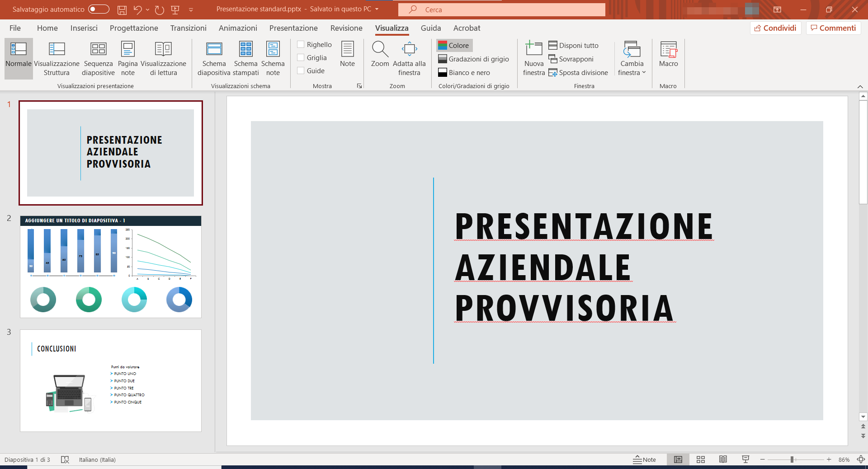Select slide 3 Conclusioni thumbnail
This screenshot has width=868, height=469.
(x=111, y=380)
